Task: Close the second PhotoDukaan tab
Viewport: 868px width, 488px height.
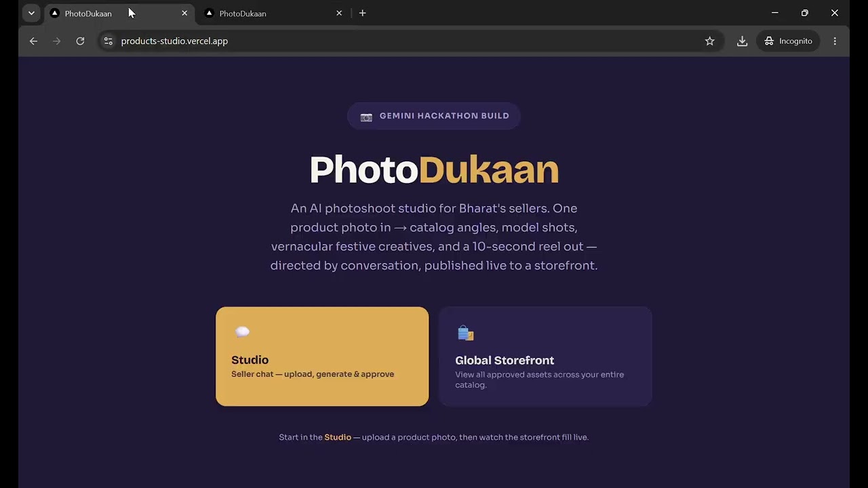Action: [x=339, y=13]
